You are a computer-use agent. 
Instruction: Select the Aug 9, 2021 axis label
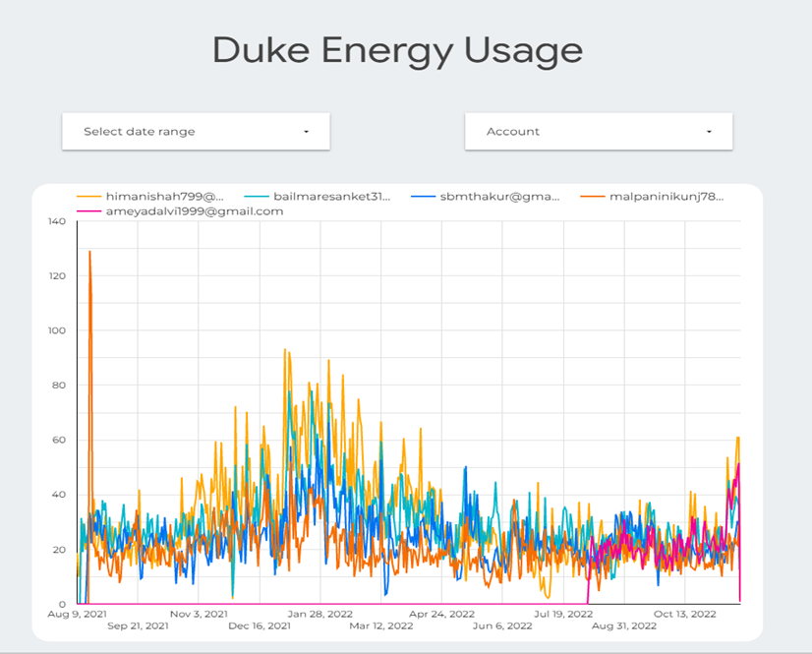(78, 613)
